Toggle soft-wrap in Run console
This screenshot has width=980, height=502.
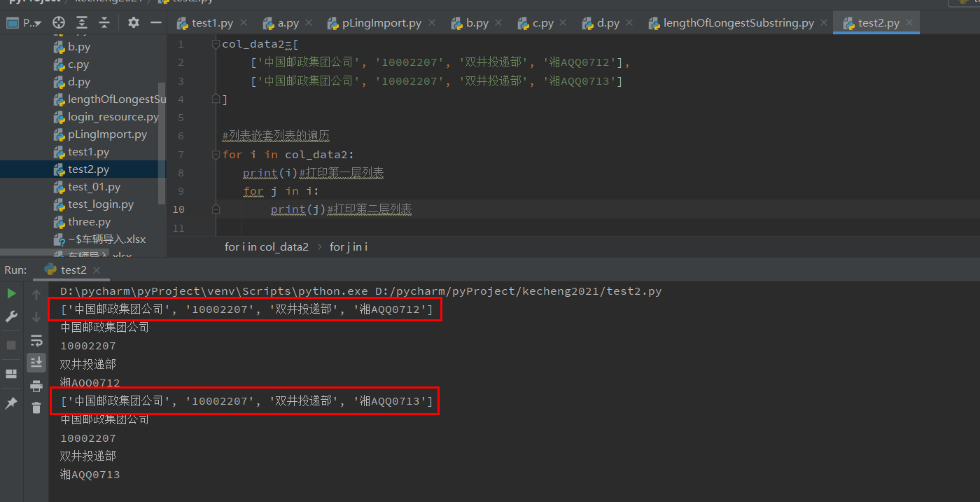[36, 340]
